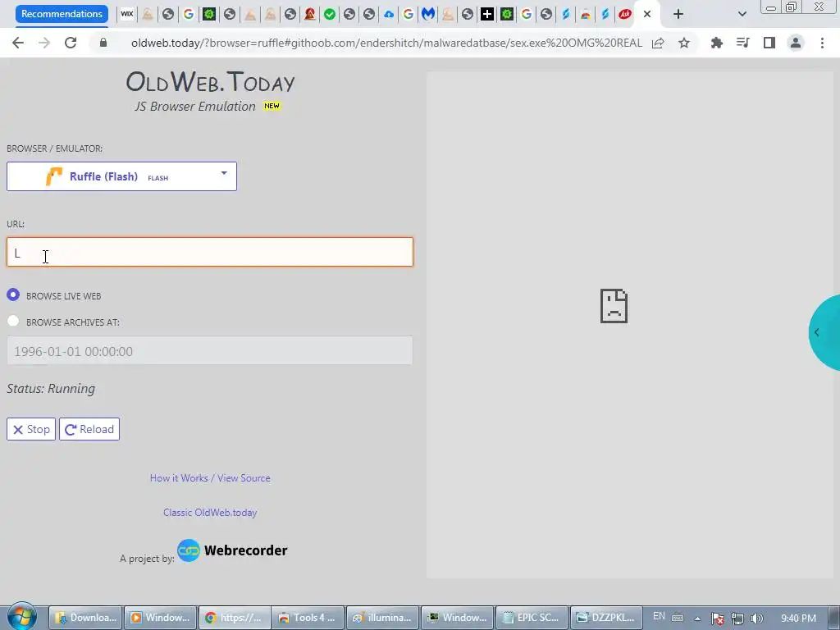Click the browser forward arrow
The height and width of the screenshot is (630, 840).
point(44,43)
